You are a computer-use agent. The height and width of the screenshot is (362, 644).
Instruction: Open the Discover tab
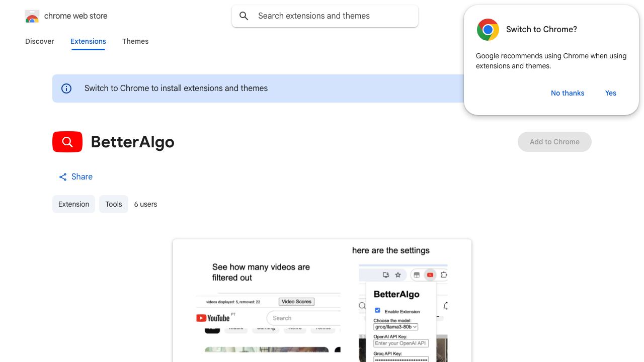[40, 41]
